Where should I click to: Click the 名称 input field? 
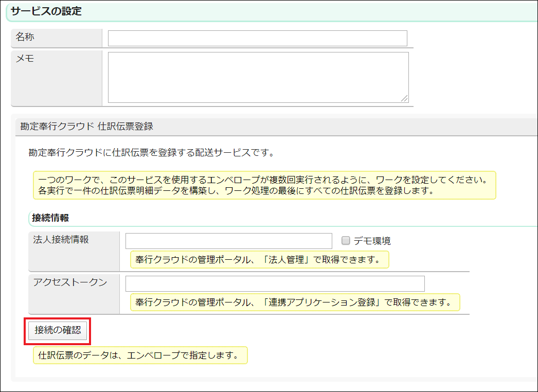point(257,39)
